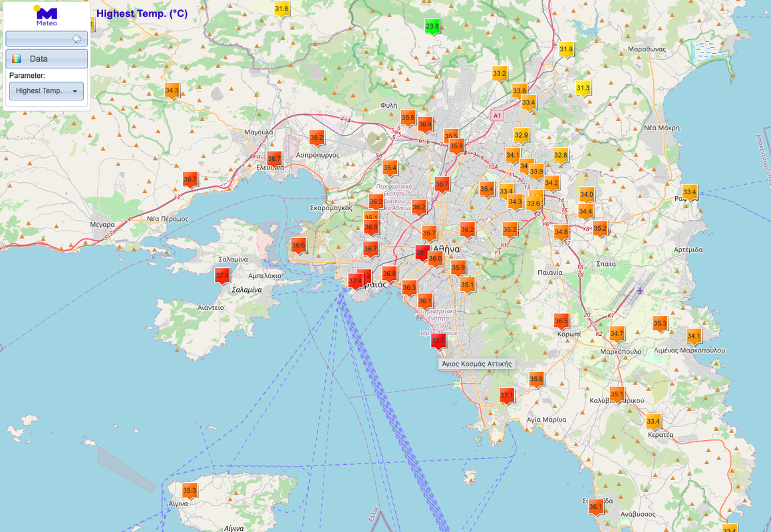This screenshot has height=532, width=771.
Task: Select the 34.4 station marker
Action: [x=585, y=212]
